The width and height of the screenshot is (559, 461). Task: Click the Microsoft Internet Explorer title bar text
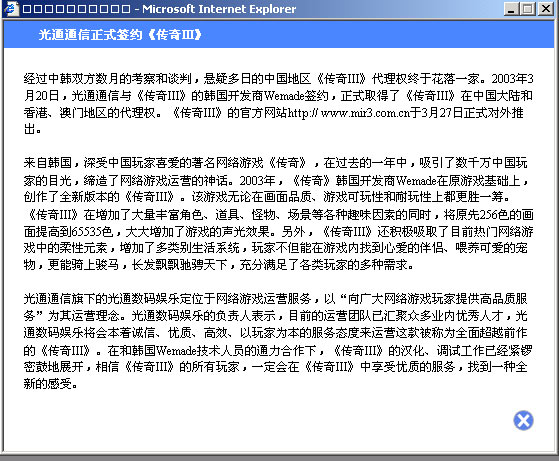click(x=219, y=9)
